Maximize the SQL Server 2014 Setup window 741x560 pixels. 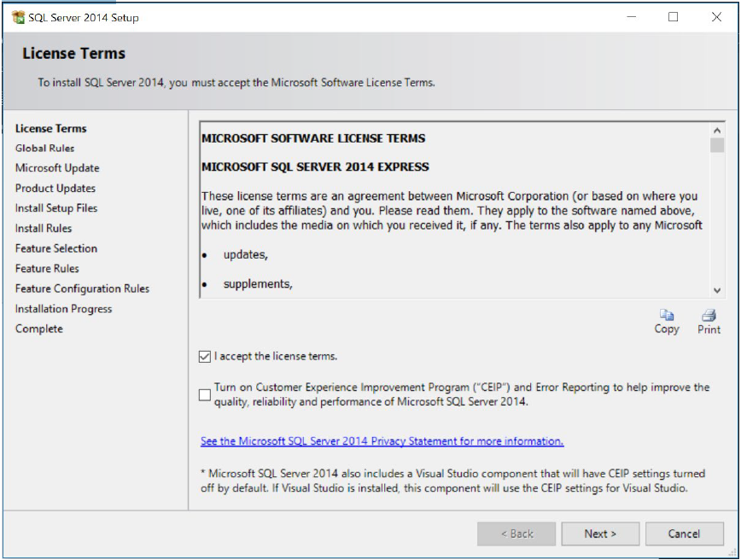[674, 17]
